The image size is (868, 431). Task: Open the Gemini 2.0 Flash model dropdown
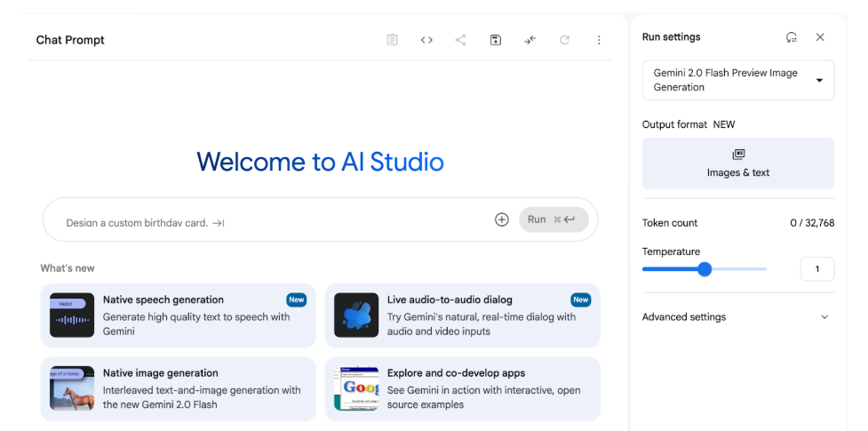(738, 80)
